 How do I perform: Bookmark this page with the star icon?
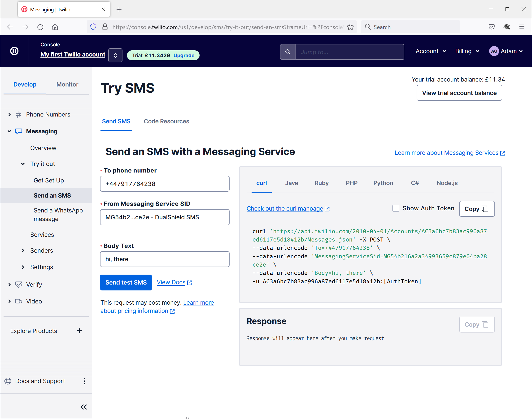tap(350, 27)
